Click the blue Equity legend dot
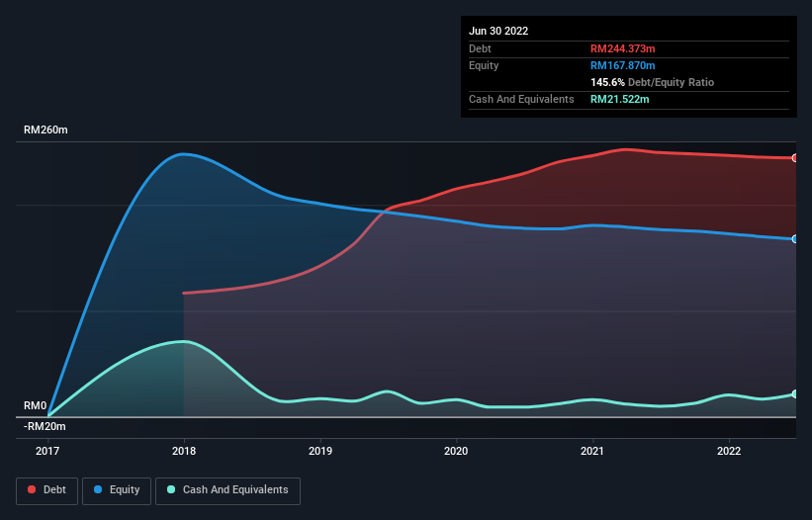This screenshot has width=812, height=520. 98,489
